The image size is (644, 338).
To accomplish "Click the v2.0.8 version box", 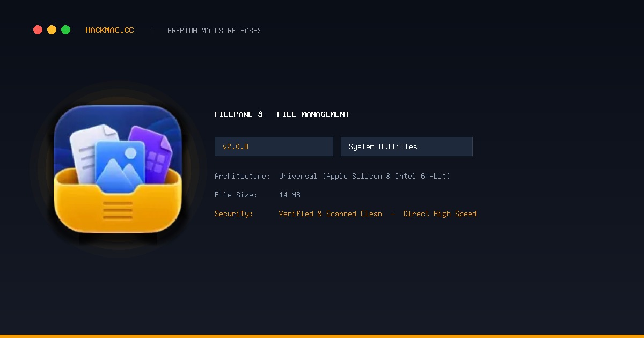I will pyautogui.click(x=274, y=146).
